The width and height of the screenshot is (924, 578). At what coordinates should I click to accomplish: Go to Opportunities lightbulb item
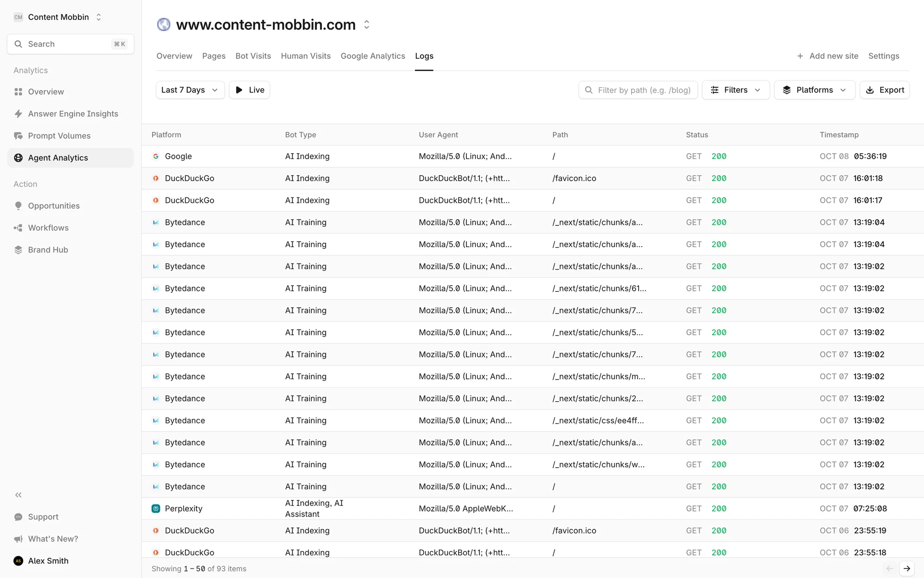(53, 206)
